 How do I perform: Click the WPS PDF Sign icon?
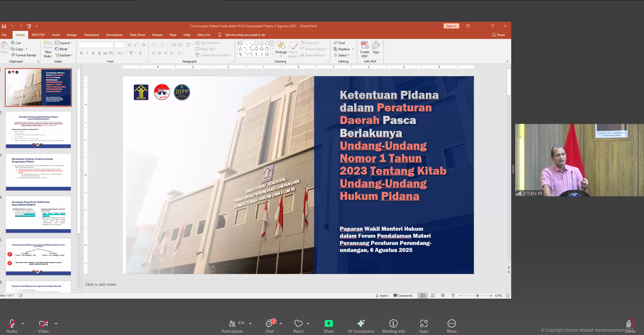(x=376, y=46)
